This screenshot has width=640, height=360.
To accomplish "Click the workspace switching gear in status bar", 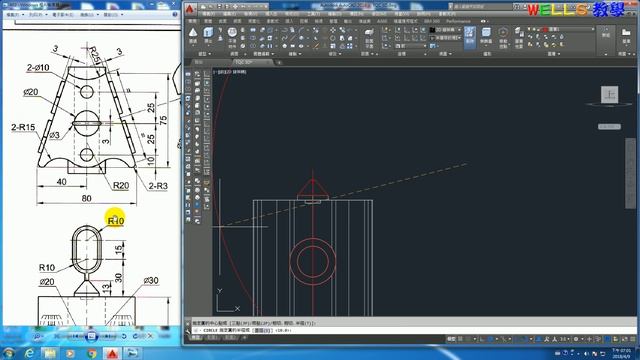I will 576,339.
